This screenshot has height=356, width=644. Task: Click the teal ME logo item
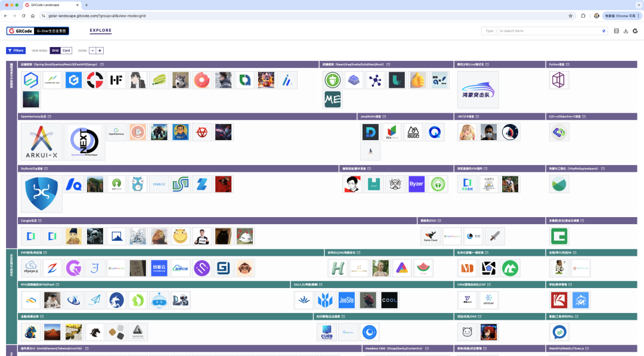coord(333,100)
